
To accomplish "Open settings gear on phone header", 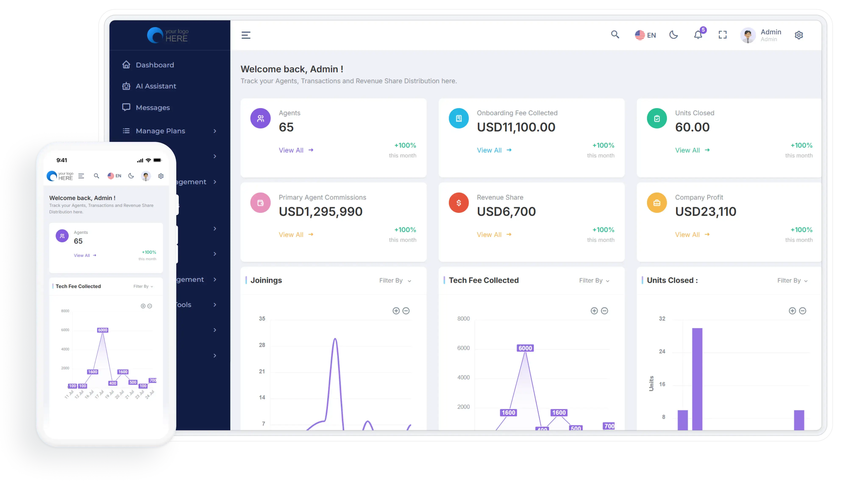I will click(x=161, y=176).
